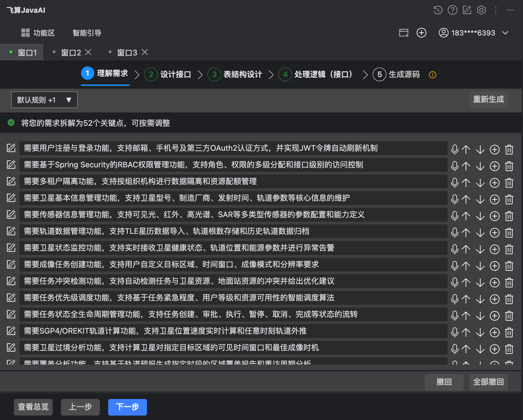Move 任务优先级调度功能 row down
Image resolution: width=523 pixels, height=420 pixels.
[x=480, y=299]
